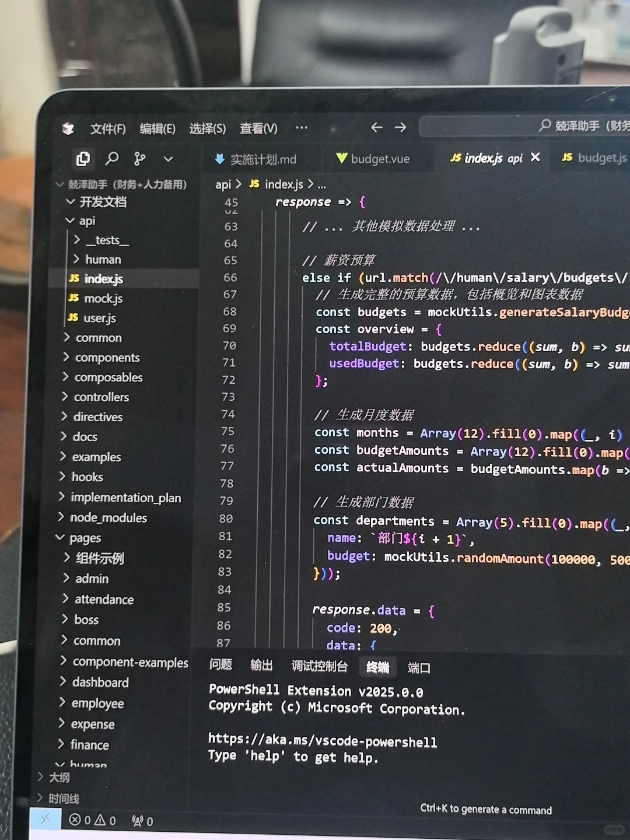
Task: Click the breadcrumb ellipsis segment
Action: coord(322,186)
